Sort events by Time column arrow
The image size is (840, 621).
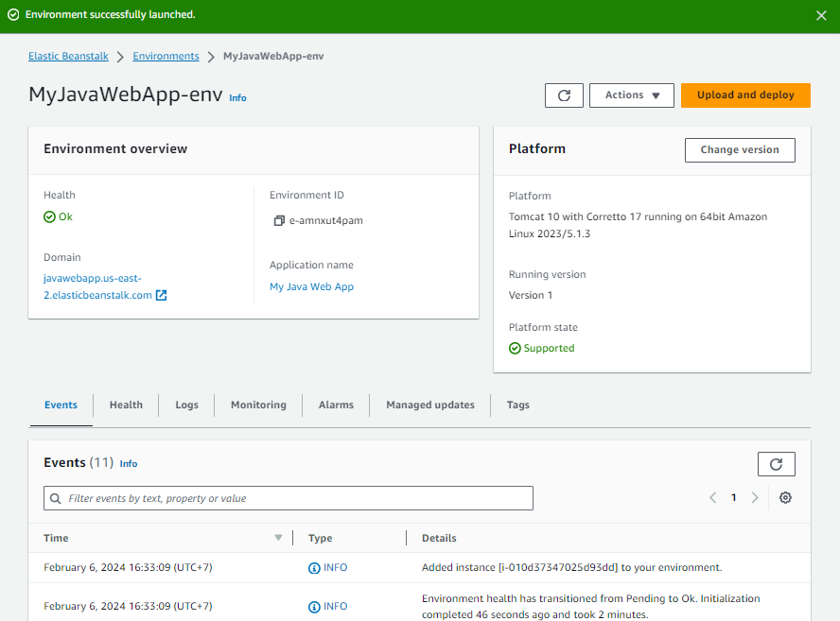[278, 538]
